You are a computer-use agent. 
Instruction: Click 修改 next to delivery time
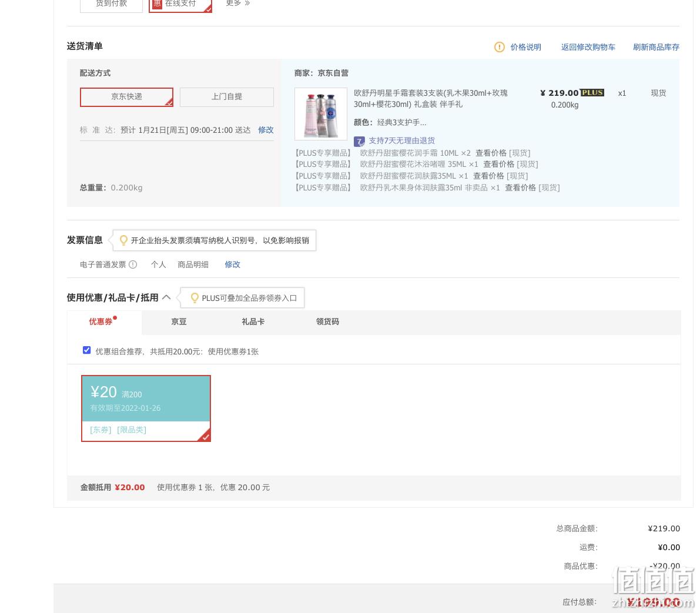click(266, 130)
